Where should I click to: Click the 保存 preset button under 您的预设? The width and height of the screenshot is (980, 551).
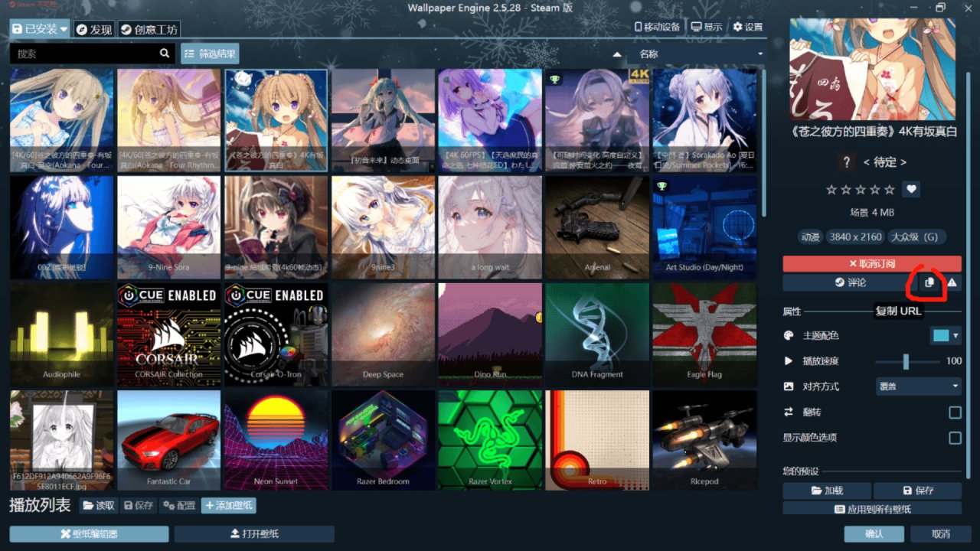[x=917, y=491]
